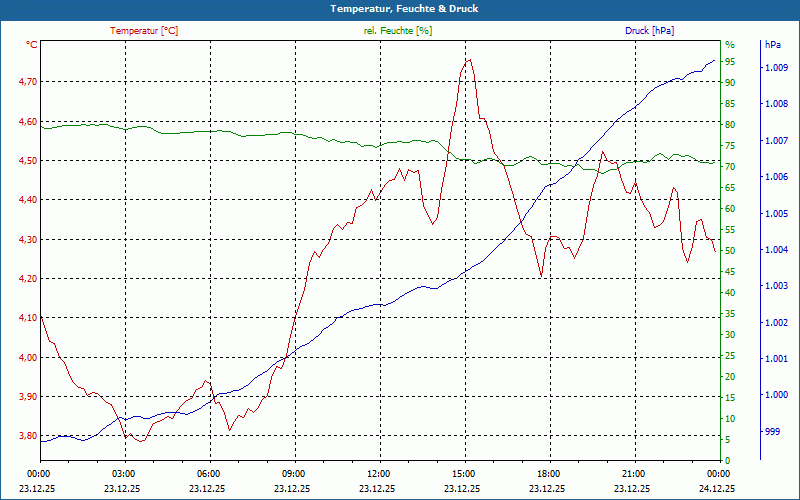Click the 0 humidity axis value
800x500 pixels.
(728, 461)
